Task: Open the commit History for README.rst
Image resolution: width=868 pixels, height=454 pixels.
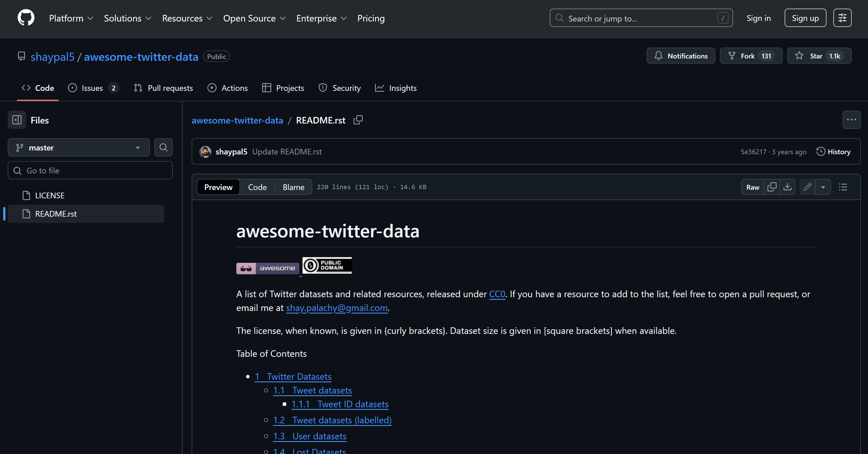Action: (x=834, y=151)
